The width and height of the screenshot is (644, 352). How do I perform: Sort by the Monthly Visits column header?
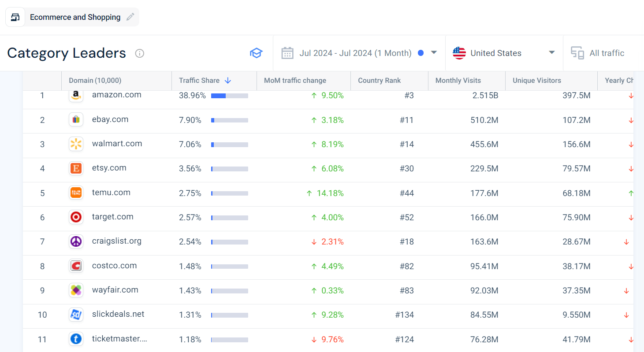(458, 81)
